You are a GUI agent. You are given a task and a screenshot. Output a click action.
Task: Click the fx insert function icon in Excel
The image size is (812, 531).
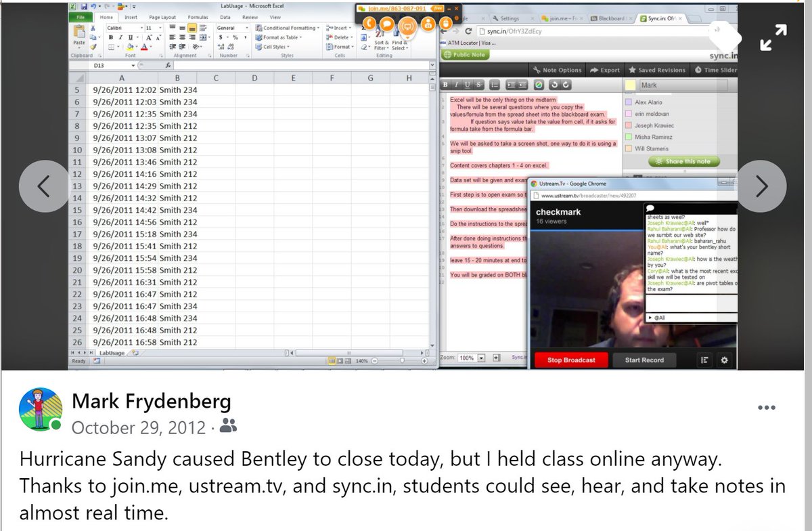point(168,66)
